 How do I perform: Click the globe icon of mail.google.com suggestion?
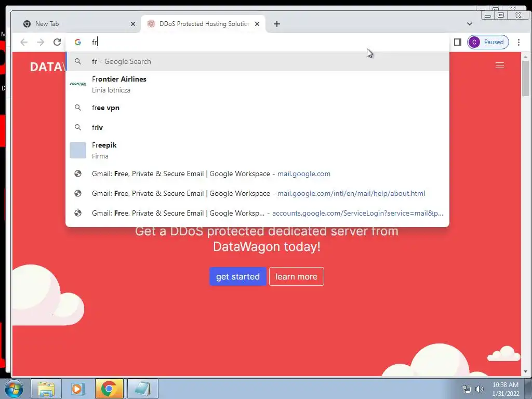tap(78, 174)
